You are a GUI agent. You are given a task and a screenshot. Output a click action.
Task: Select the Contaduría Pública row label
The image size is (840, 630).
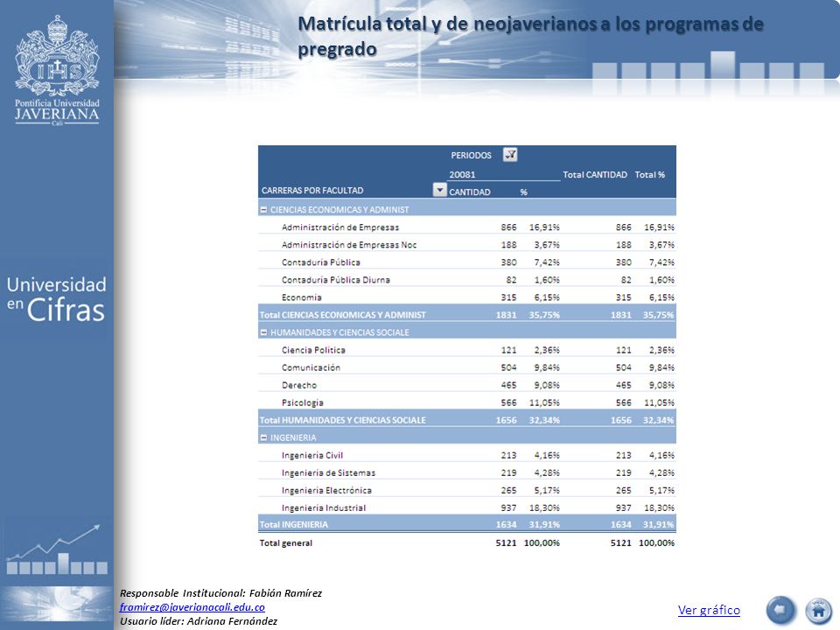click(321, 262)
